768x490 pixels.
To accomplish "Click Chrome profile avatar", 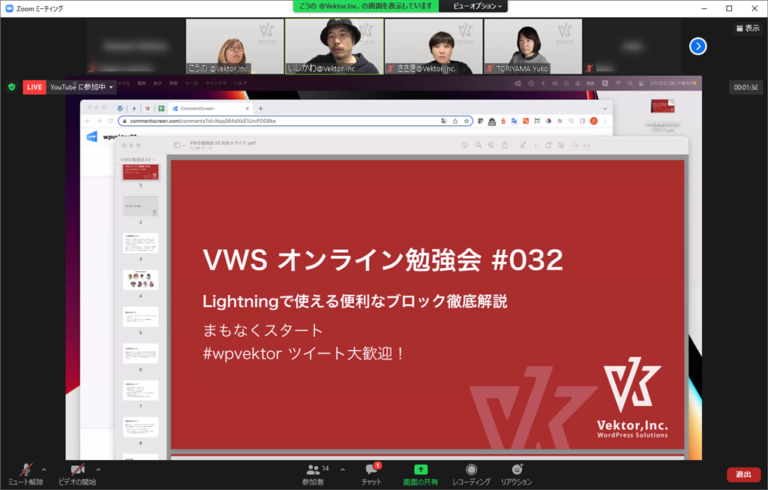I will coord(594,121).
